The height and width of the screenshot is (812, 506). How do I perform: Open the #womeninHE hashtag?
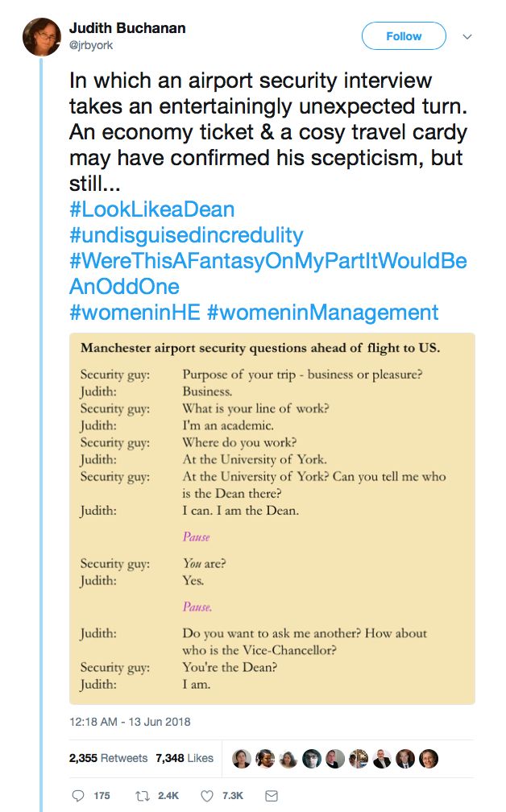pyautogui.click(x=135, y=313)
